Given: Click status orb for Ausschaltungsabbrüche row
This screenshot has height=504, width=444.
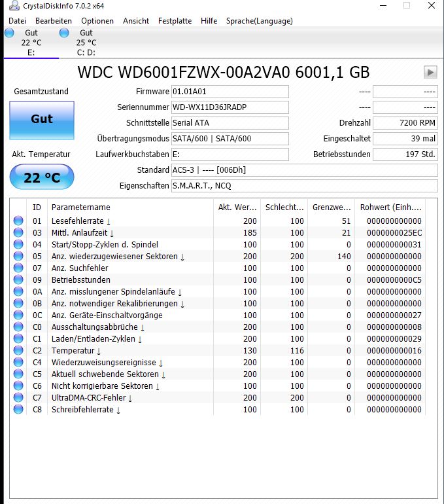Looking at the screenshot, I should coord(18,327).
